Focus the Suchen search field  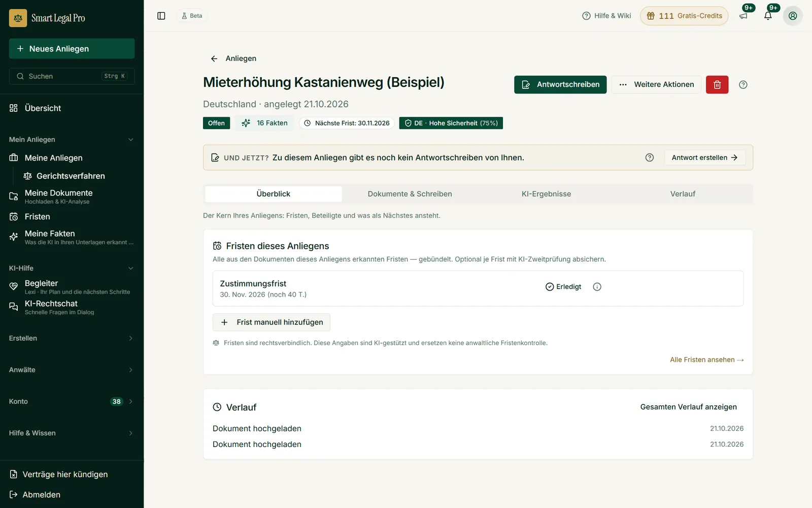coord(72,76)
